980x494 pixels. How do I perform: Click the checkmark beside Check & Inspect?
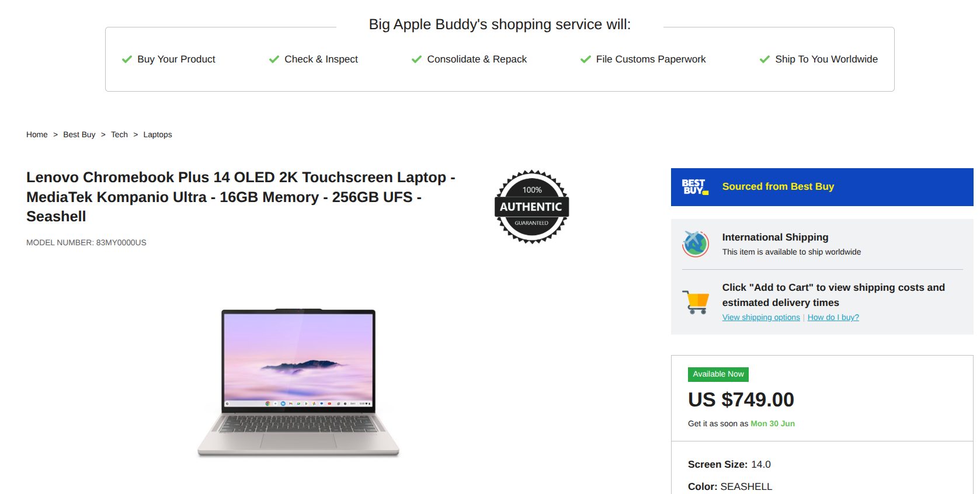point(274,60)
